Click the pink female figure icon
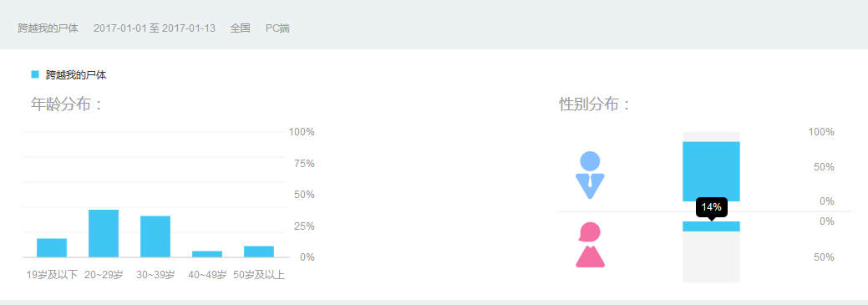The width and height of the screenshot is (868, 305). coord(590,245)
